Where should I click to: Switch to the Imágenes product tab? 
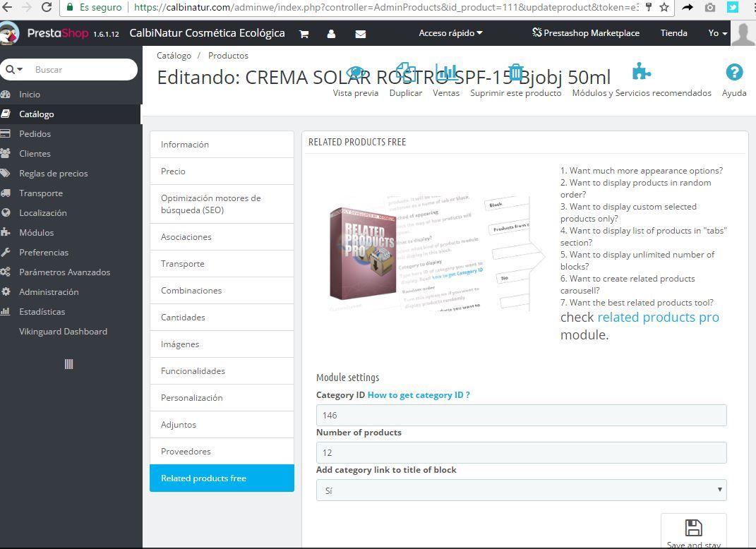(x=222, y=344)
